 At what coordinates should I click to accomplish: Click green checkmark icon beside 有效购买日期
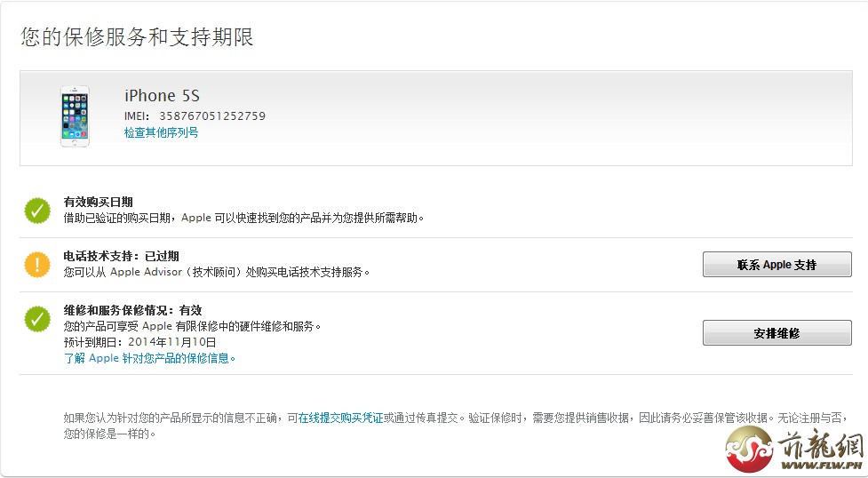[37, 211]
